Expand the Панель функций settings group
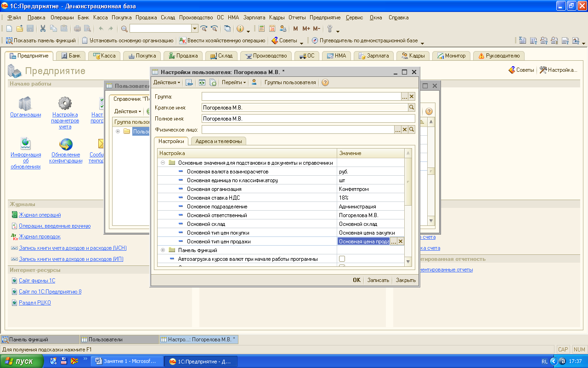Viewport: 588px width, 368px height. click(x=163, y=250)
